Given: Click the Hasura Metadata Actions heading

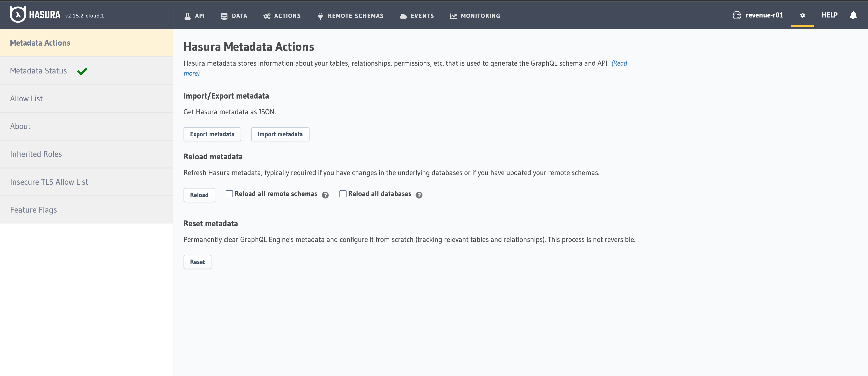Looking at the screenshot, I should point(249,47).
